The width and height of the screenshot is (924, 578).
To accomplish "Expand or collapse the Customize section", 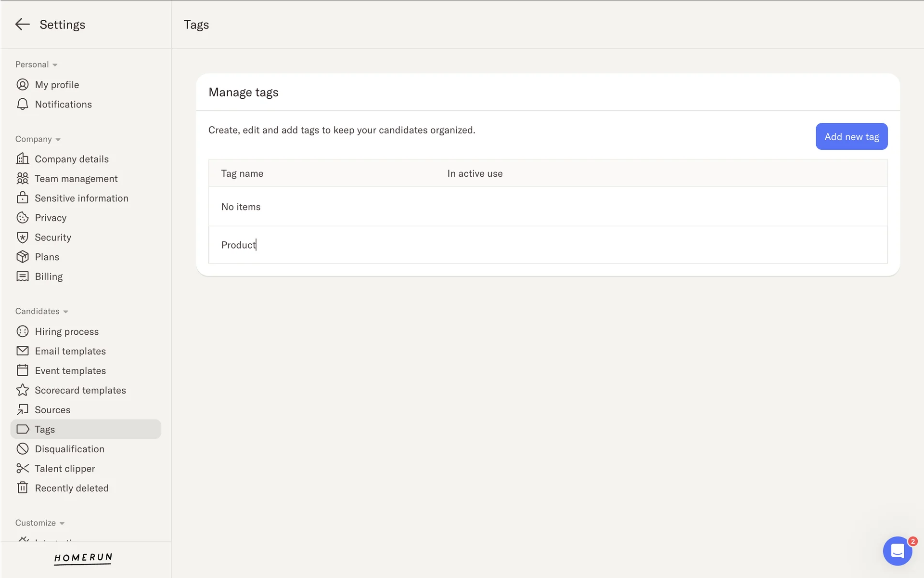I will [x=39, y=523].
